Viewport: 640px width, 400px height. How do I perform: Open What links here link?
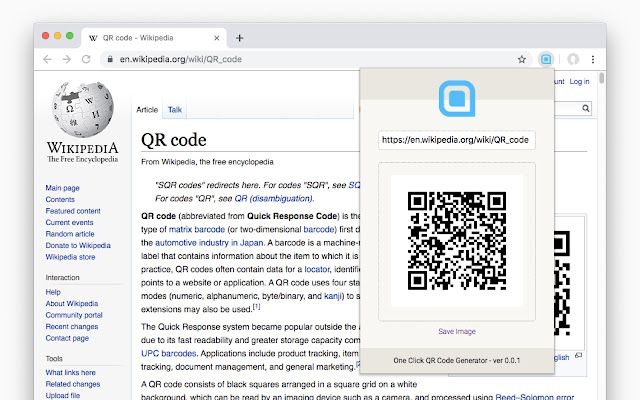pyautogui.click(x=71, y=373)
